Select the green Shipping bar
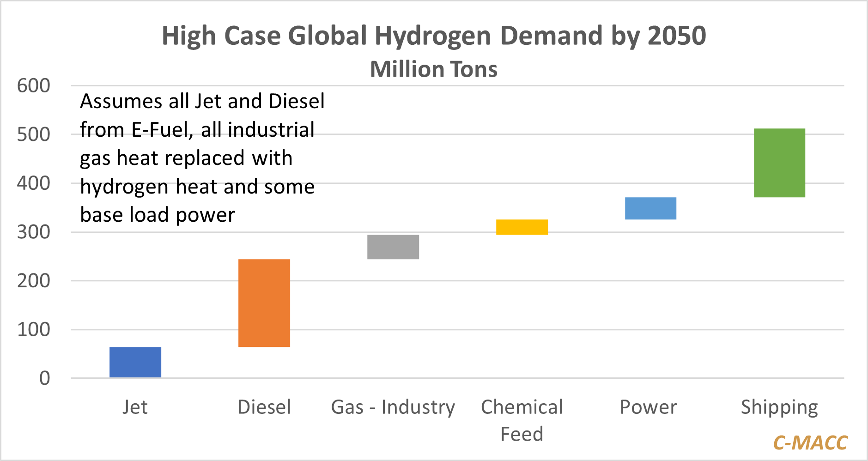This screenshot has width=868, height=461. [x=779, y=163]
